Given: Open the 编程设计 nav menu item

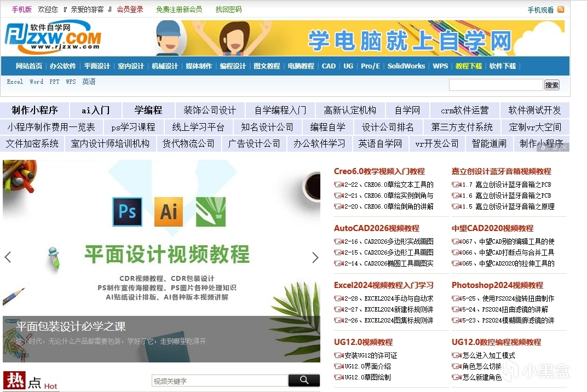Looking at the screenshot, I should click(233, 66).
